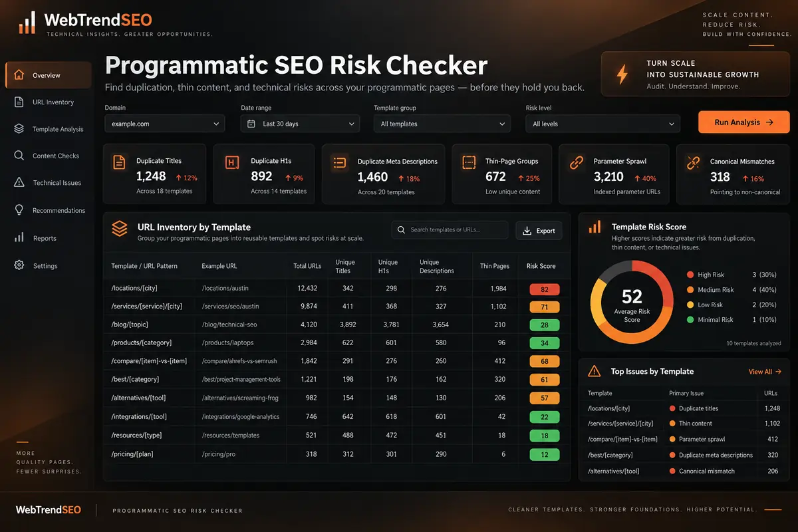The width and height of the screenshot is (798, 532).
Task: Click the /alternatives/screaming-frog example URL
Action: (239, 398)
